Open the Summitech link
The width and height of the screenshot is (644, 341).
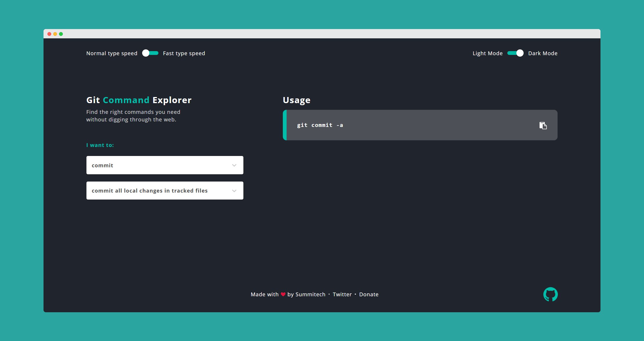tap(310, 294)
